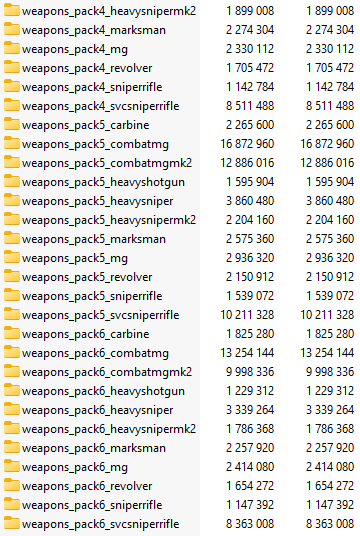This screenshot has width=360, height=536.
Task: Select the weapons_pack6_heavysniper file name
Action: [x=98, y=411]
